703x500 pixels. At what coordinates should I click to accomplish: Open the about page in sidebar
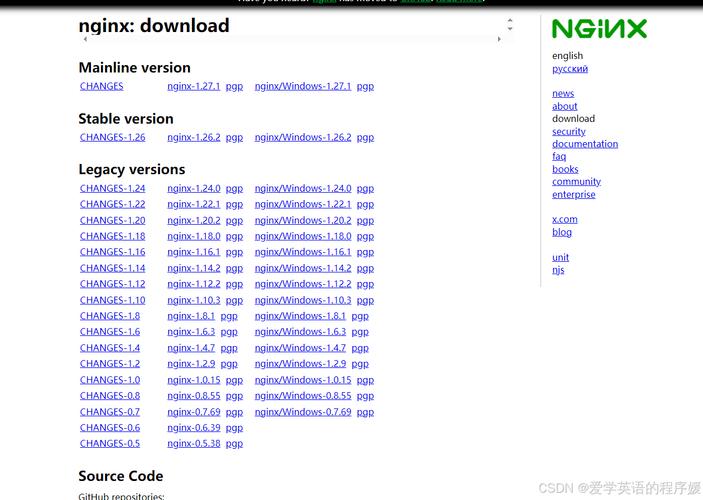pyautogui.click(x=564, y=106)
